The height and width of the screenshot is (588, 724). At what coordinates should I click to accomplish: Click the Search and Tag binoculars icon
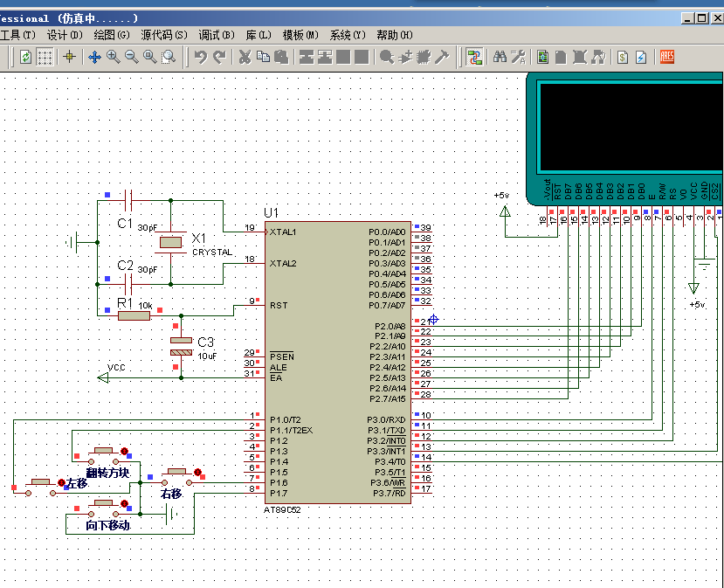click(500, 57)
